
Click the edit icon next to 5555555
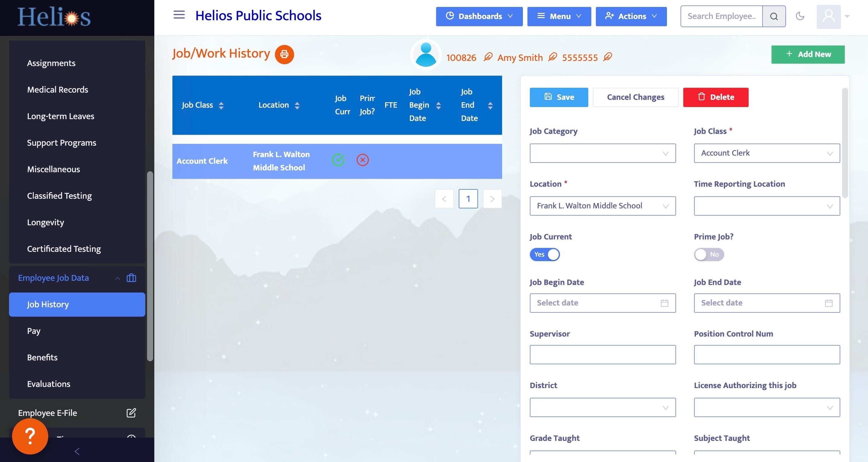[607, 57]
